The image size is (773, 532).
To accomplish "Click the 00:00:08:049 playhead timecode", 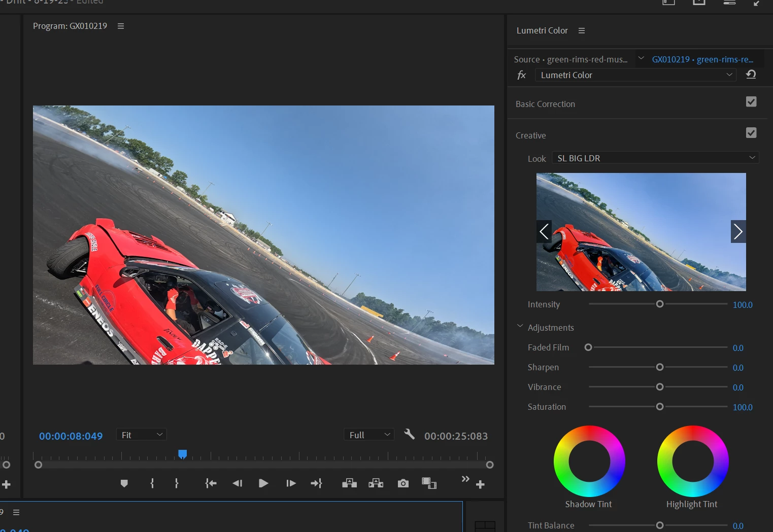I will point(71,436).
